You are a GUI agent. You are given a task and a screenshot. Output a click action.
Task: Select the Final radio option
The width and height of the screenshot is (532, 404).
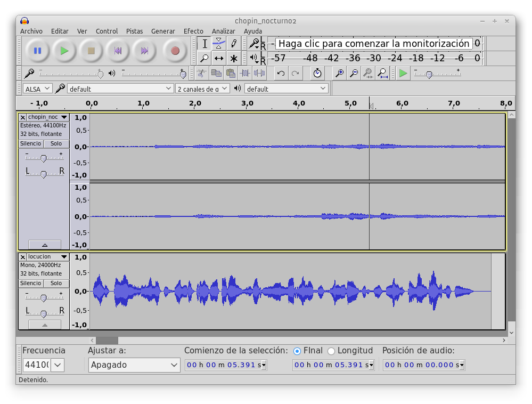297,351
